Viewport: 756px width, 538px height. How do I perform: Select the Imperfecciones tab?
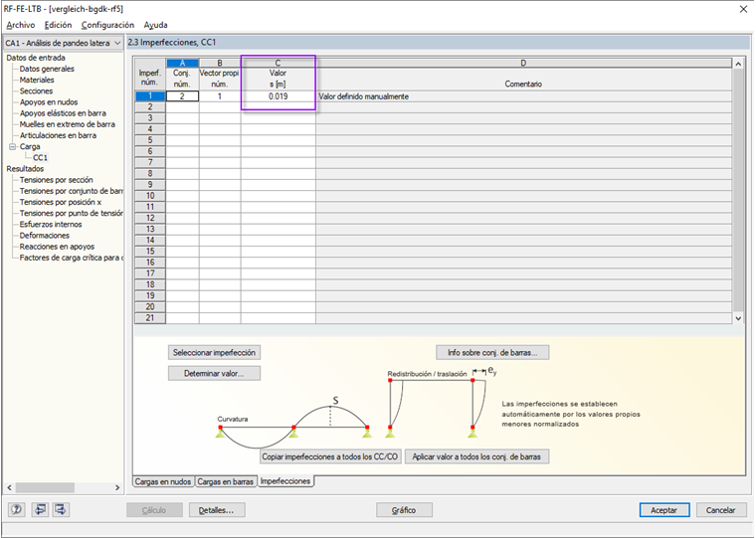[285, 481]
